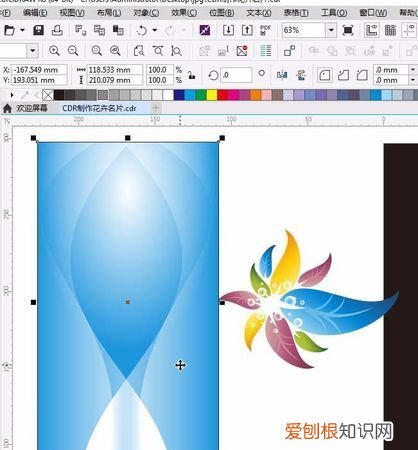Click the object width 118.533 mm field
This screenshot has height=450, width=418.
(x=114, y=70)
